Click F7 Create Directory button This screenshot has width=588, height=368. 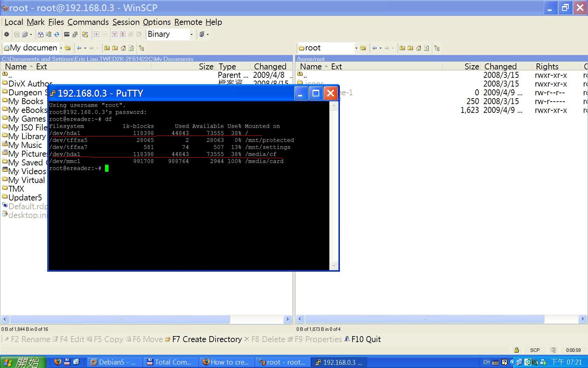pyautogui.click(x=204, y=339)
